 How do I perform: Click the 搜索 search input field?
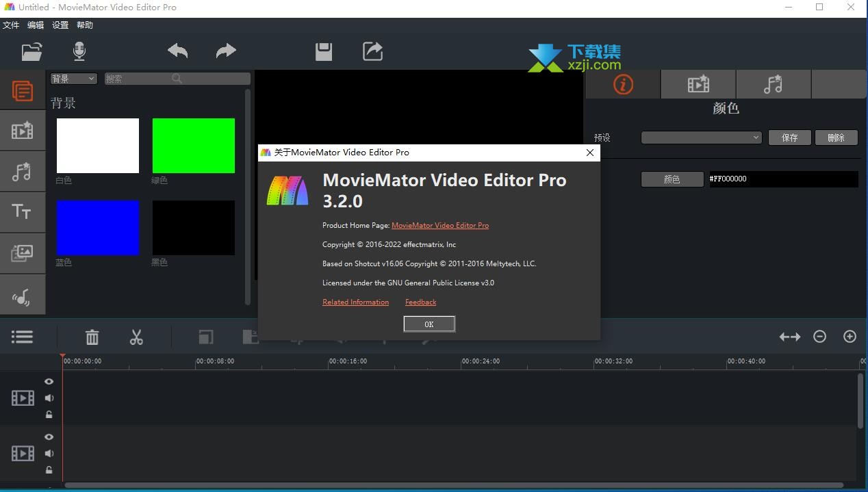(177, 79)
